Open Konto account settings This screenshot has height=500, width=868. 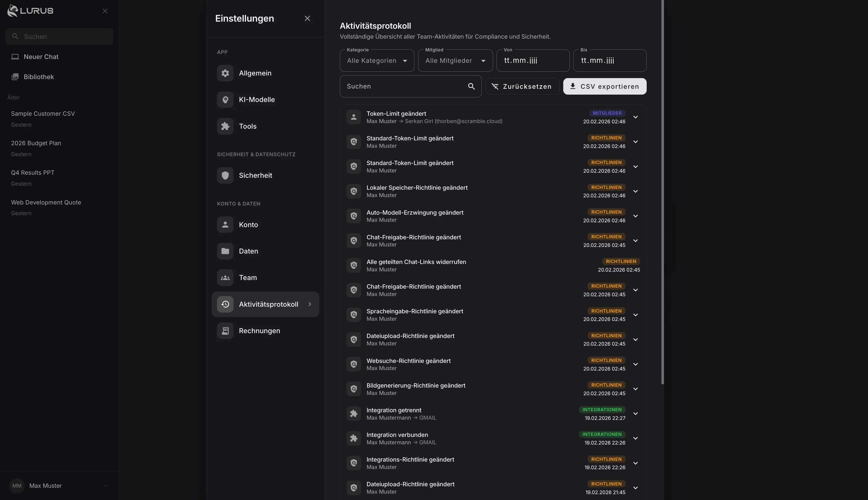(x=248, y=225)
